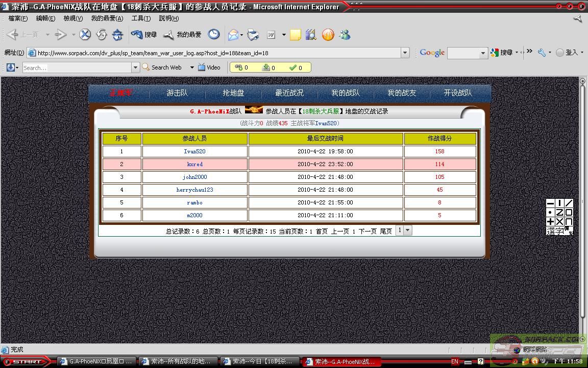Image resolution: width=588 pixels, height=368 pixels.
Task: Expand the Google search box dropdown
Action: [x=483, y=53]
